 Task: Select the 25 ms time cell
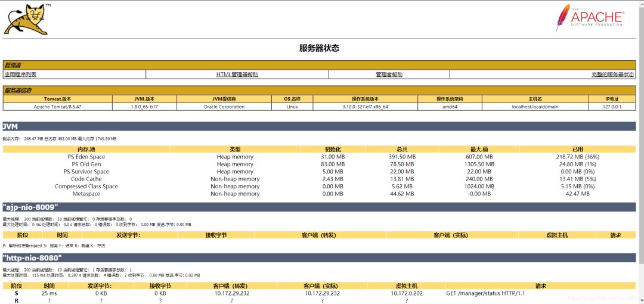[49, 294]
